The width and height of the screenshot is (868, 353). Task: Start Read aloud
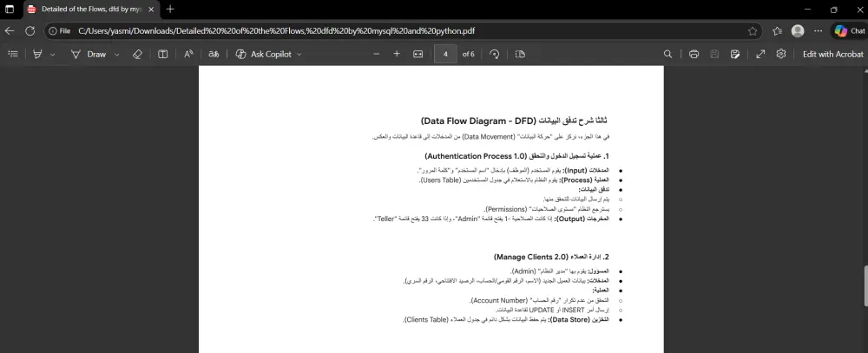pyautogui.click(x=188, y=55)
